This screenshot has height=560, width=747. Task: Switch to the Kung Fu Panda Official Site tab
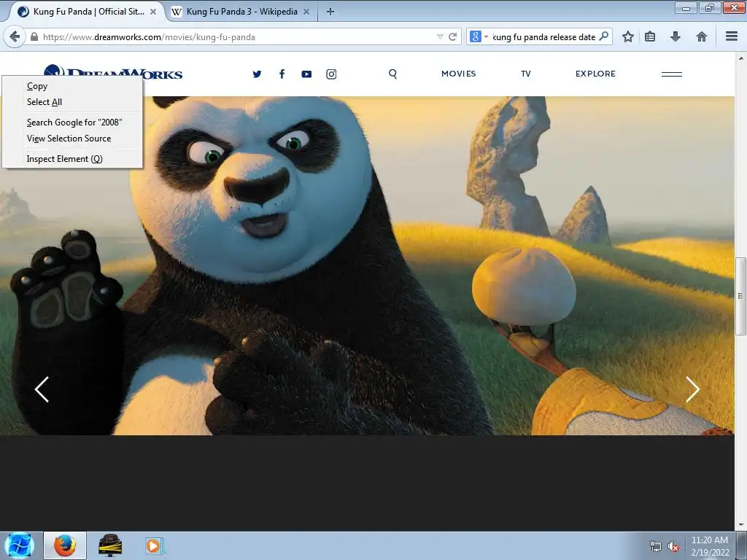(88, 12)
